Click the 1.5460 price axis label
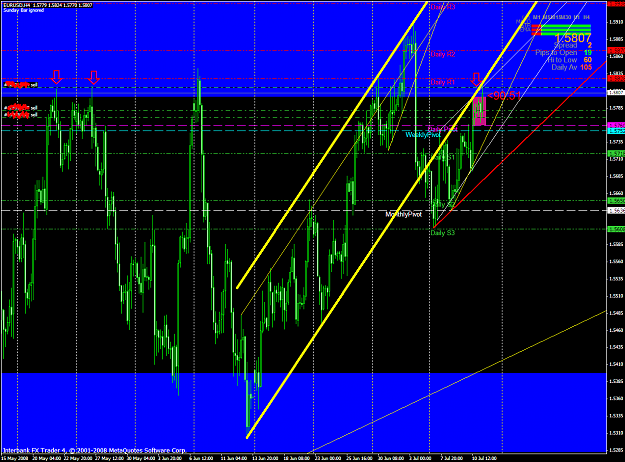This screenshot has height=462, width=625. click(616, 330)
